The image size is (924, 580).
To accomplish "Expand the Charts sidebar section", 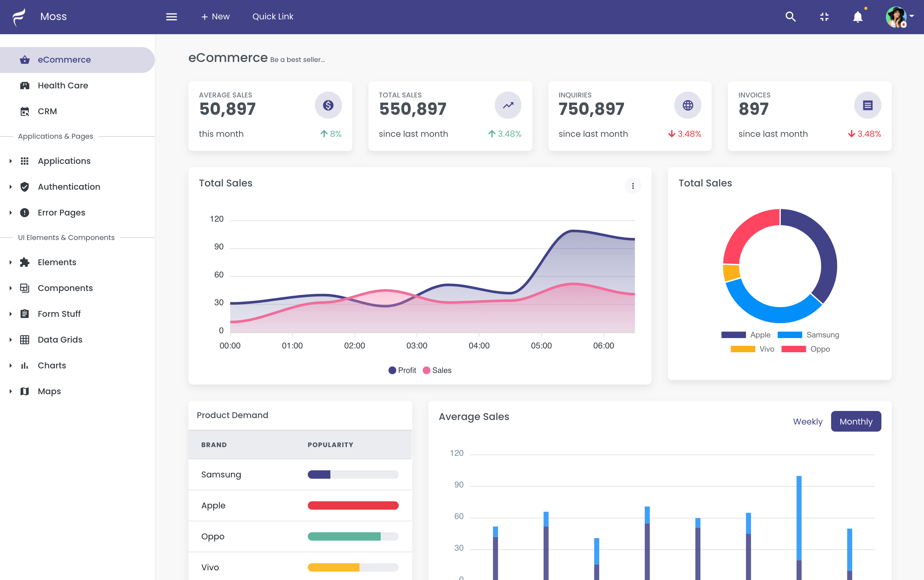I will pyautogui.click(x=52, y=365).
